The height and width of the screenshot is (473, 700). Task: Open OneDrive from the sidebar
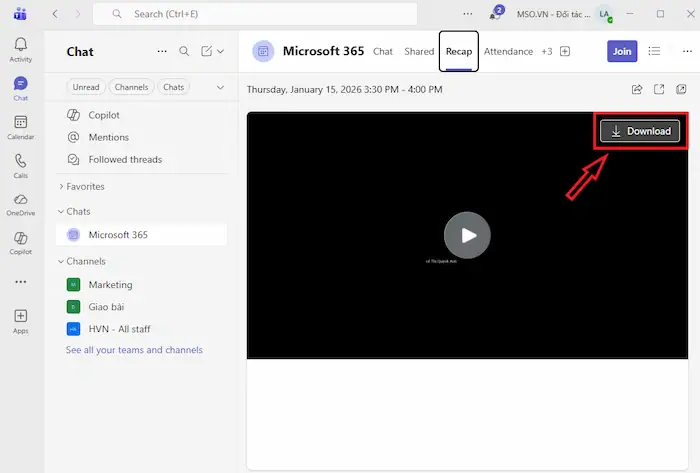pyautogui.click(x=20, y=204)
